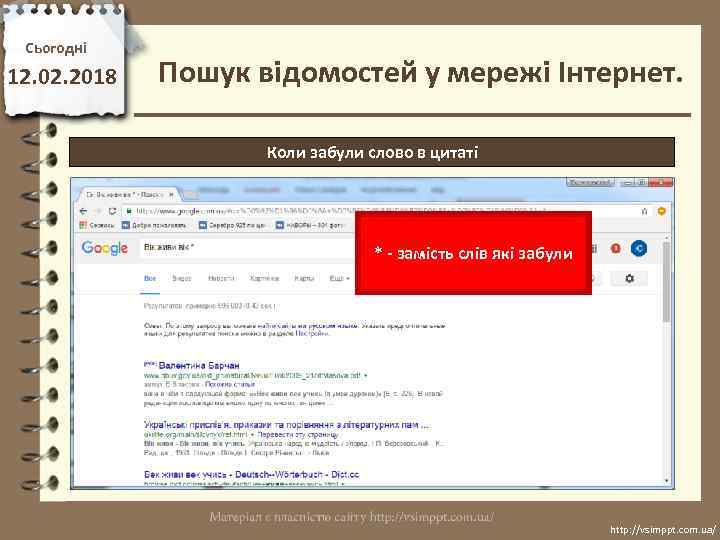Bookmark this page with the star icon

point(644,211)
